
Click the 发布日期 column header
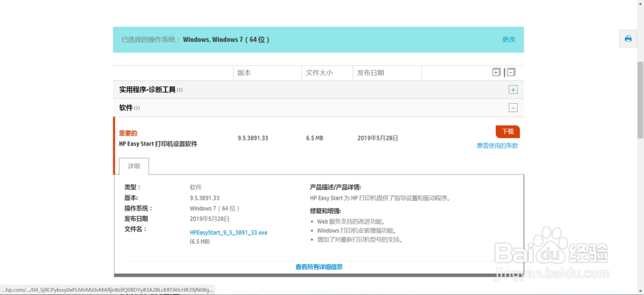[370, 73]
